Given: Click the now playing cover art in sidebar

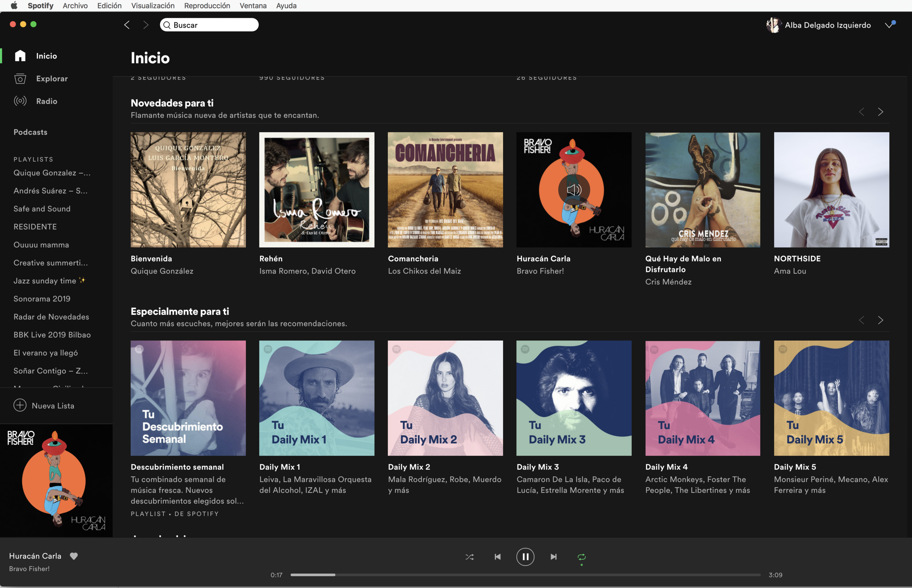Looking at the screenshot, I should coord(56,480).
